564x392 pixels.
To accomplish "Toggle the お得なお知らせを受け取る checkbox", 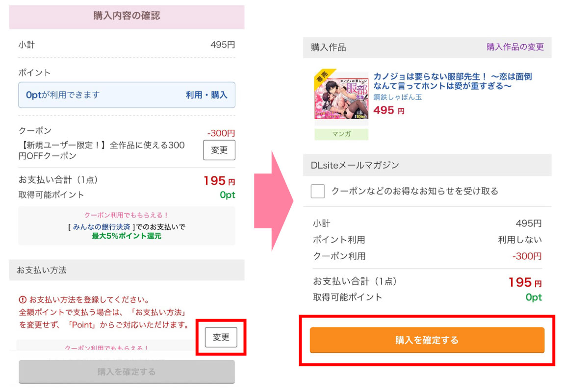I will pyautogui.click(x=318, y=191).
